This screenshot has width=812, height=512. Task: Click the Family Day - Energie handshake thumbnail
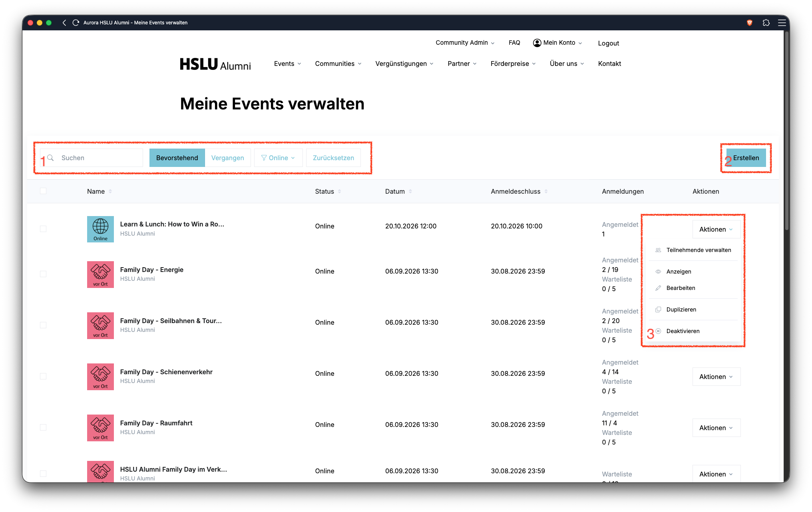coord(100,274)
